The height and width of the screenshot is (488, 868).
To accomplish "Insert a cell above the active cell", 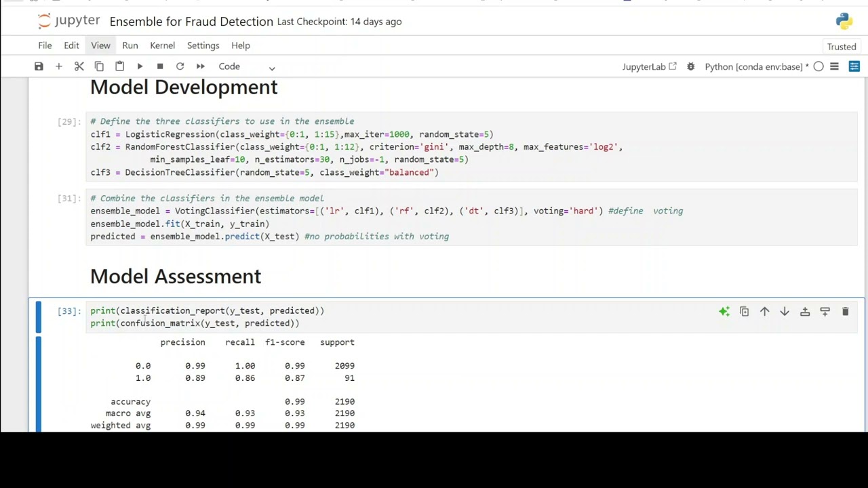I will (x=805, y=312).
